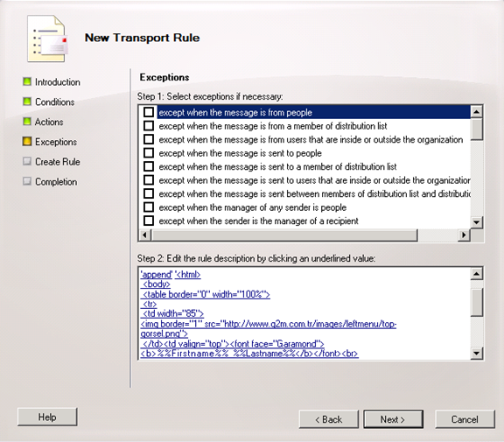Viewport: 504px width, 442px height.
Task: Click exceptions list scroll up arrow
Action: pos(477,111)
